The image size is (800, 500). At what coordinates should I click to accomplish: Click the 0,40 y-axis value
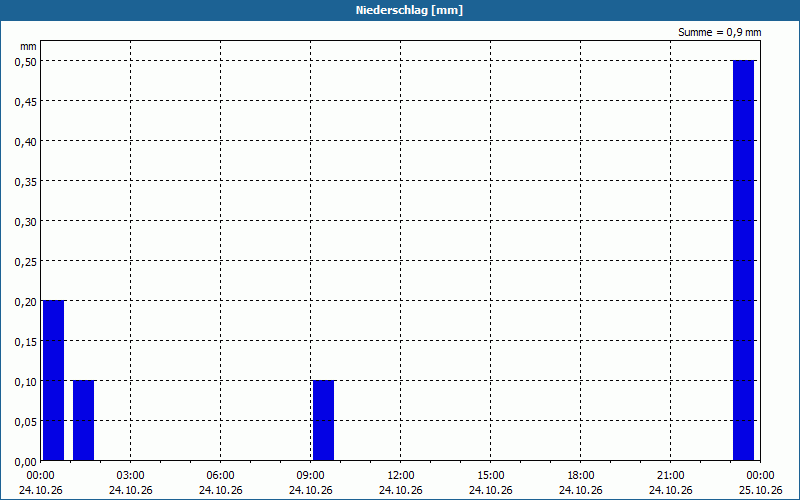point(26,141)
